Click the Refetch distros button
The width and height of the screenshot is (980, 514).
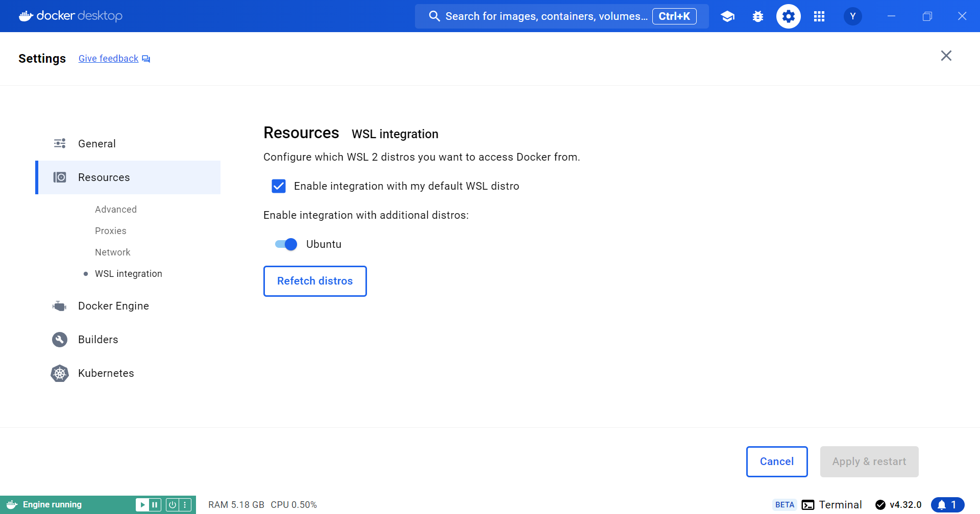click(x=315, y=281)
